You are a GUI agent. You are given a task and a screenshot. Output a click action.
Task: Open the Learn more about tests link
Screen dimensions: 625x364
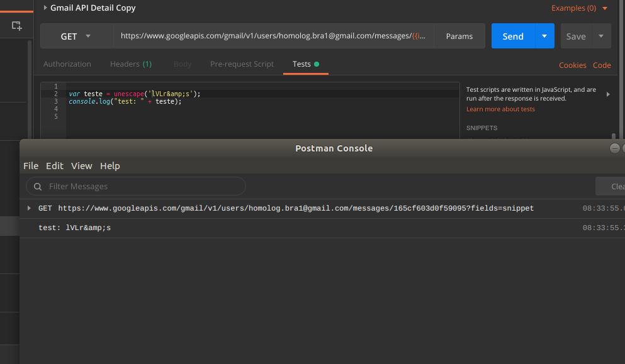coord(500,109)
